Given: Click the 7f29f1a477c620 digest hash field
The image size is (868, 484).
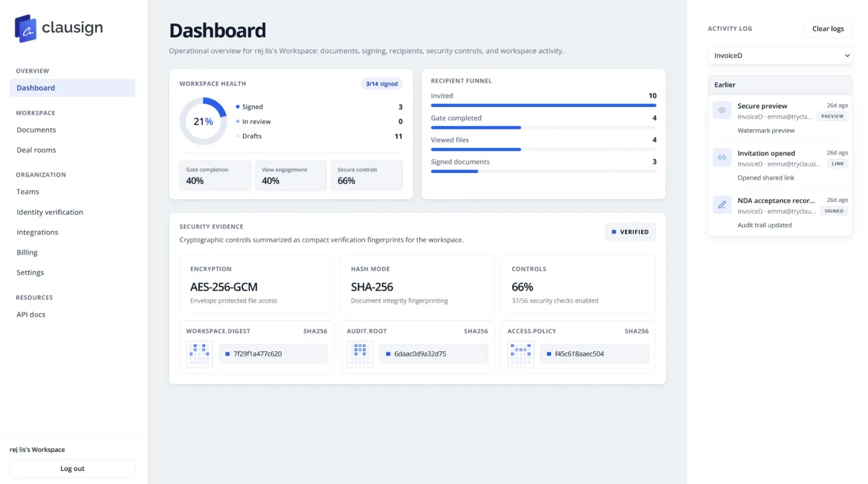Looking at the screenshot, I should pos(273,354).
